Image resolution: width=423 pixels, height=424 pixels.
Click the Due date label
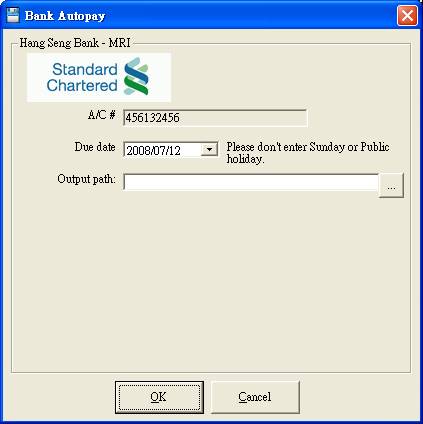pyautogui.click(x=95, y=147)
